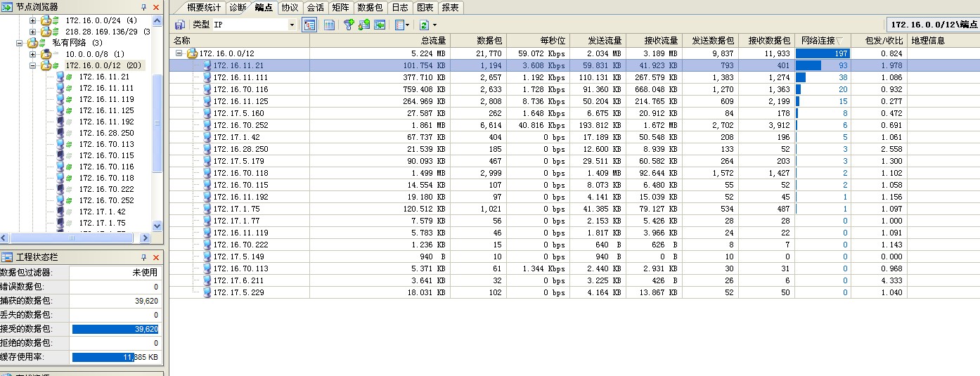Screen dimensions: 980x376
Task: Click the locate in node browser icon
Action: [380, 25]
